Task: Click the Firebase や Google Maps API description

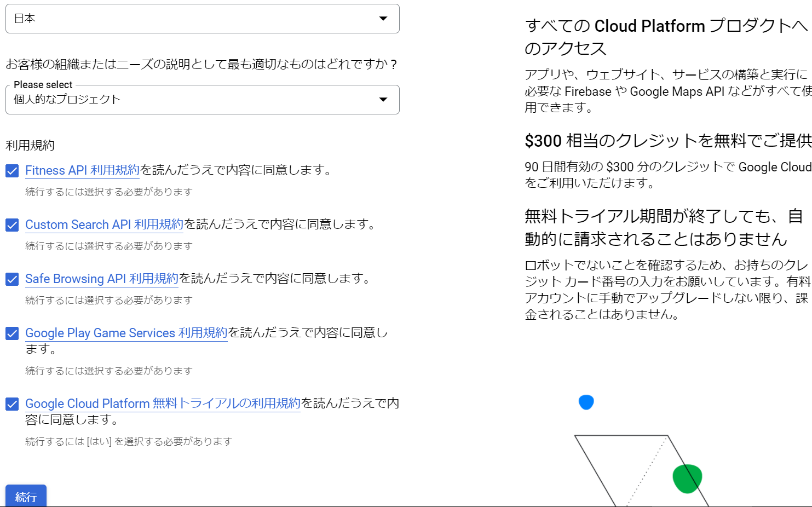Action: (668, 91)
